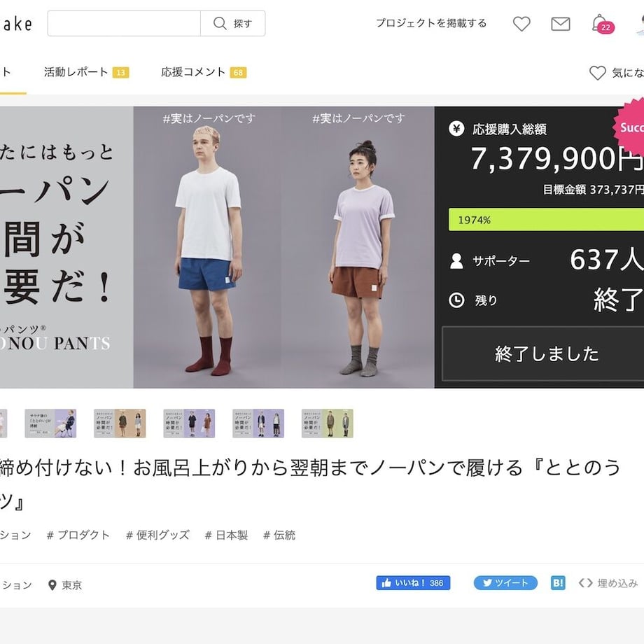Click the project title headline text
Image resolution: width=644 pixels, height=644 pixels.
click(310, 484)
